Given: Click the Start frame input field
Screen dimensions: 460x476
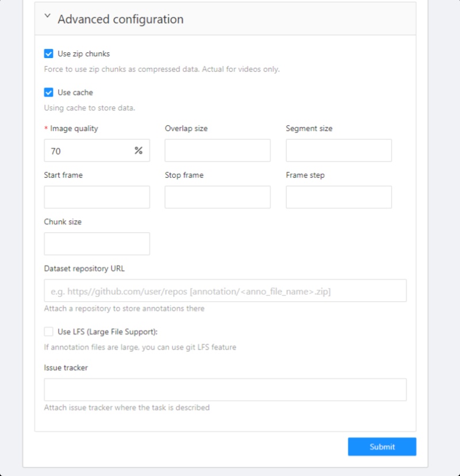Looking at the screenshot, I should 97,197.
